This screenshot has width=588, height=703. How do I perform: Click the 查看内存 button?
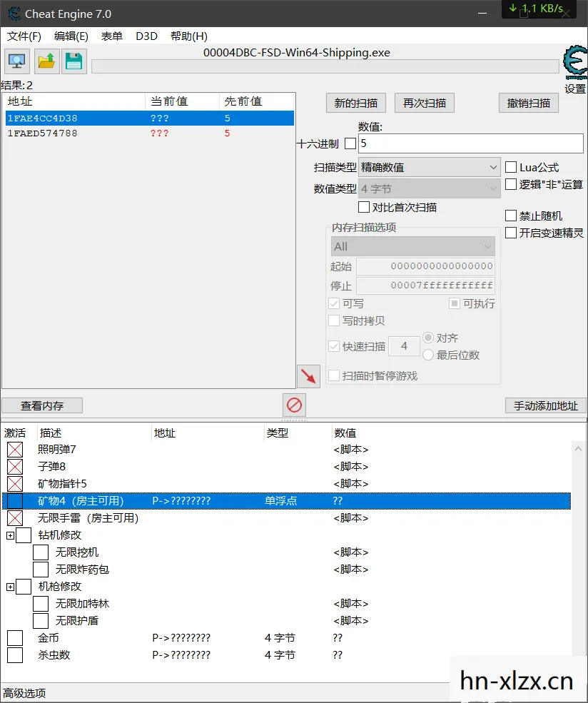pos(42,406)
